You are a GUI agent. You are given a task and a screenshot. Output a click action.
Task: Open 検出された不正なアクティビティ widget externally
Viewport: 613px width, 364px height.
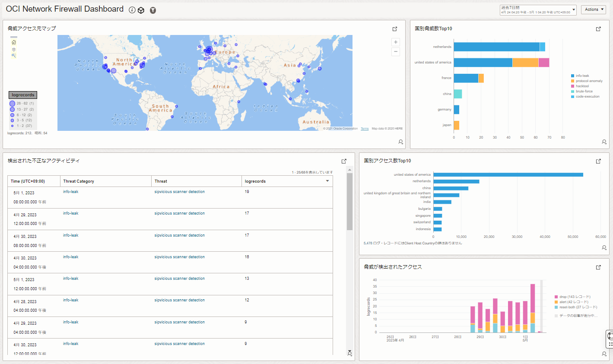click(344, 161)
